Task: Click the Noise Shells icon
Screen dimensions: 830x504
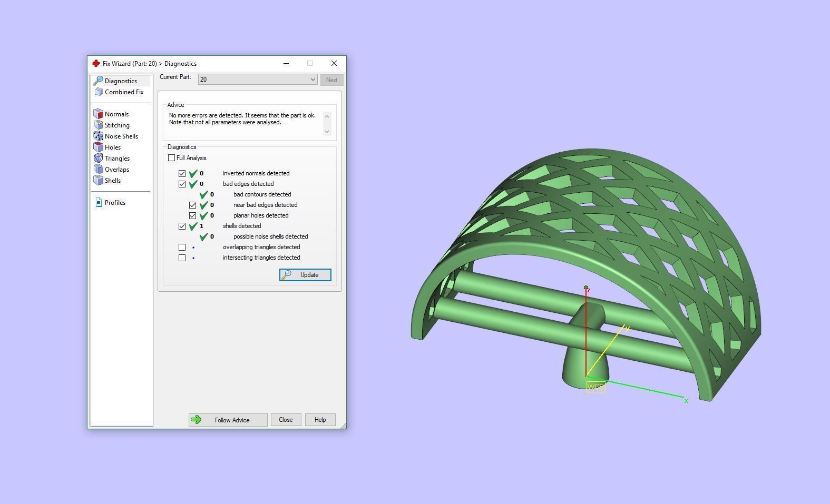Action: (98, 136)
